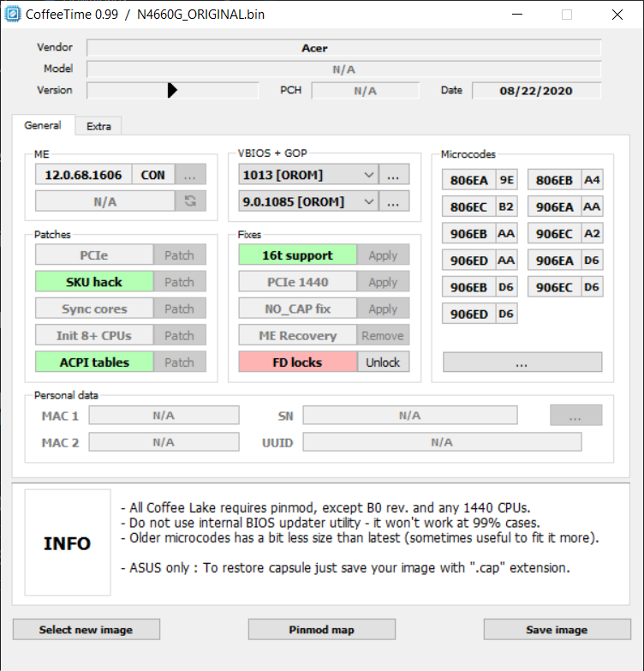Expand the VBIOS 1013 [OROM] dropdown
The height and width of the screenshot is (671, 644).
click(369, 175)
